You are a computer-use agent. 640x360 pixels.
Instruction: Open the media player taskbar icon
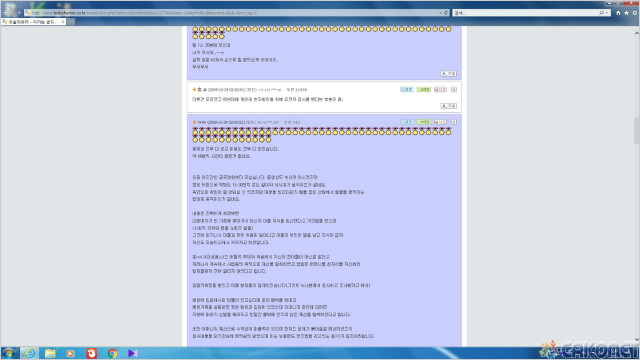pyautogui.click(x=70, y=353)
